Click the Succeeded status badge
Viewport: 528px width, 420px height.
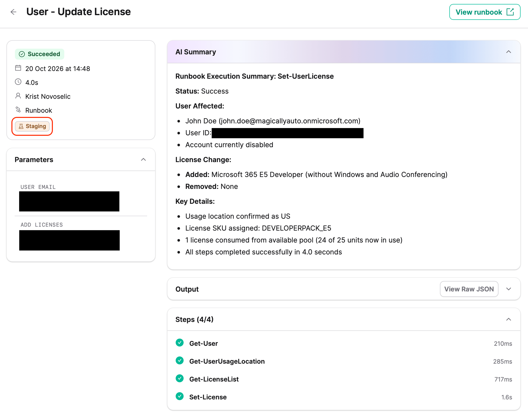point(39,54)
